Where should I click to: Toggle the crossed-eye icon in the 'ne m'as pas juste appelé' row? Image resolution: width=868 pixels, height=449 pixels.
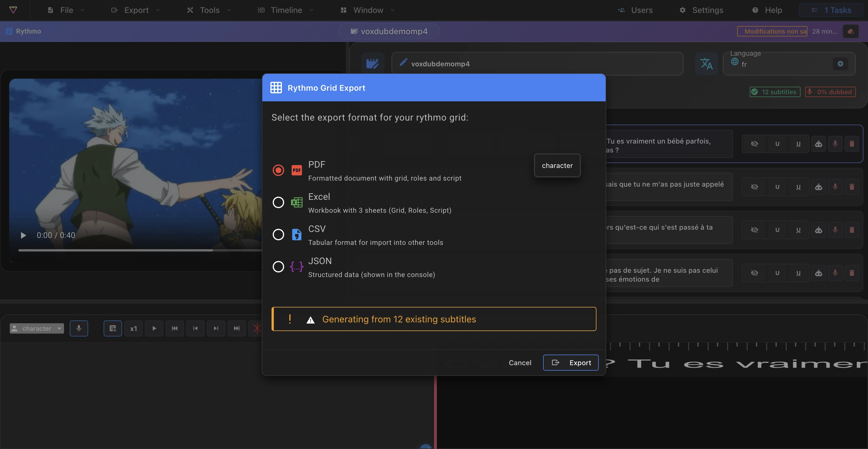click(x=754, y=187)
